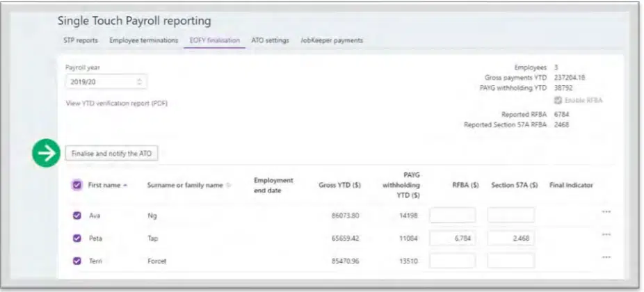644x292 pixels.
Task: Open the Payroll year 2019/20 dropdown
Action: click(x=106, y=82)
